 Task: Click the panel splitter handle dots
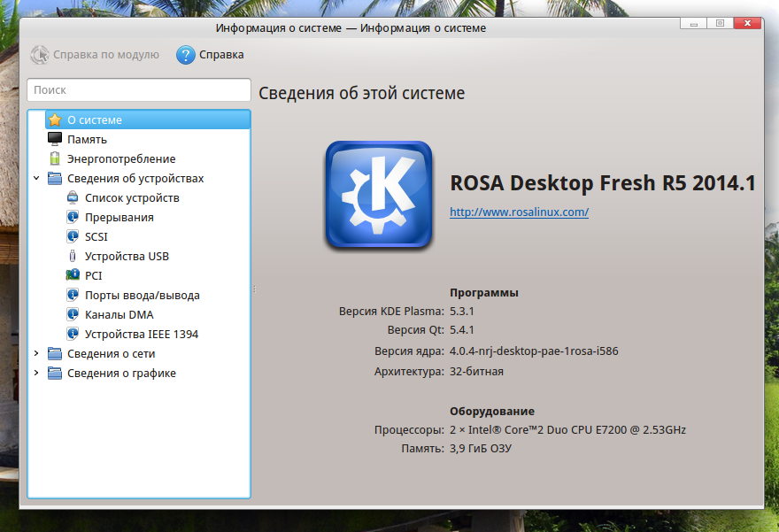click(254, 289)
